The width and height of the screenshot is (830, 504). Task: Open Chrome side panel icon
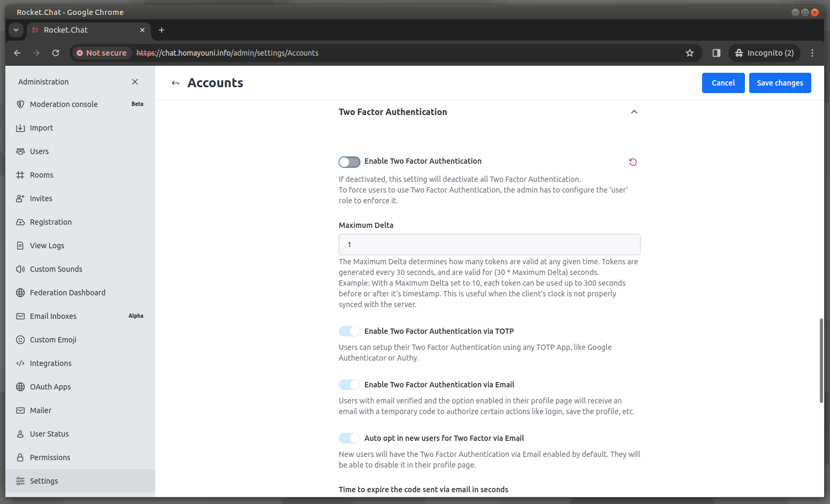[x=717, y=53]
